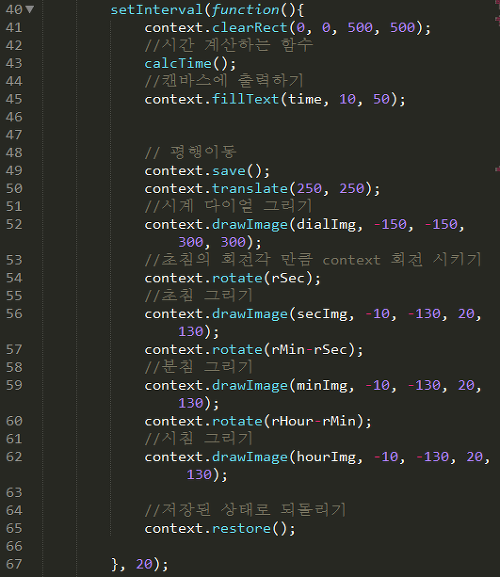Image resolution: width=500 pixels, height=577 pixels.
Task: Click on setInterval function name
Action: (x=157, y=10)
